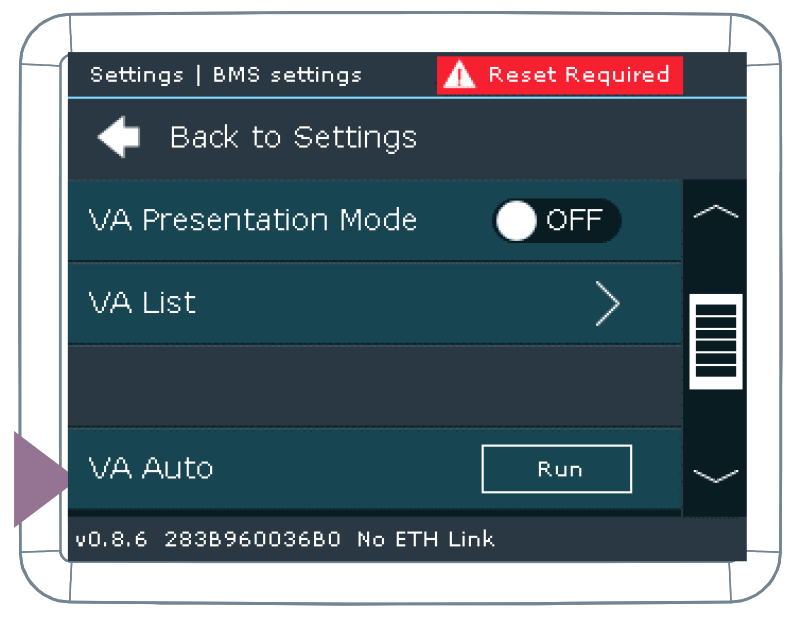This screenshot has height=620, width=796.
Task: Click the device ID 283B960036B0
Action: tap(251, 540)
